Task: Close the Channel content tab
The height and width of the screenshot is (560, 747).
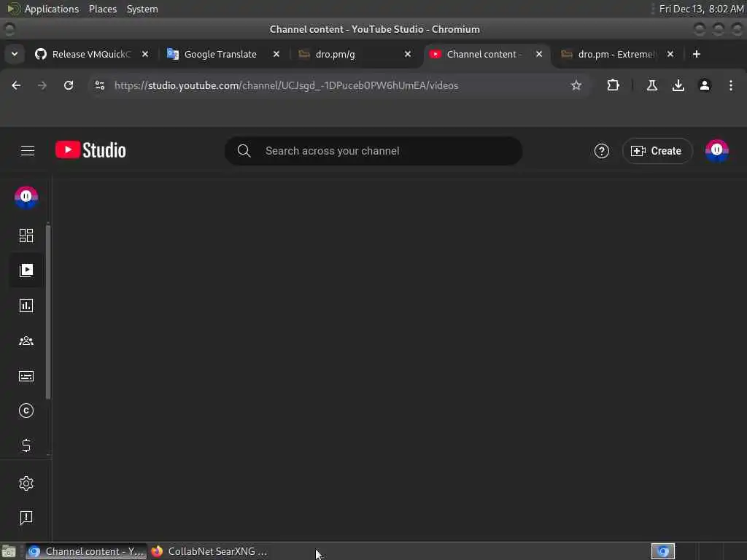Action: (x=539, y=54)
